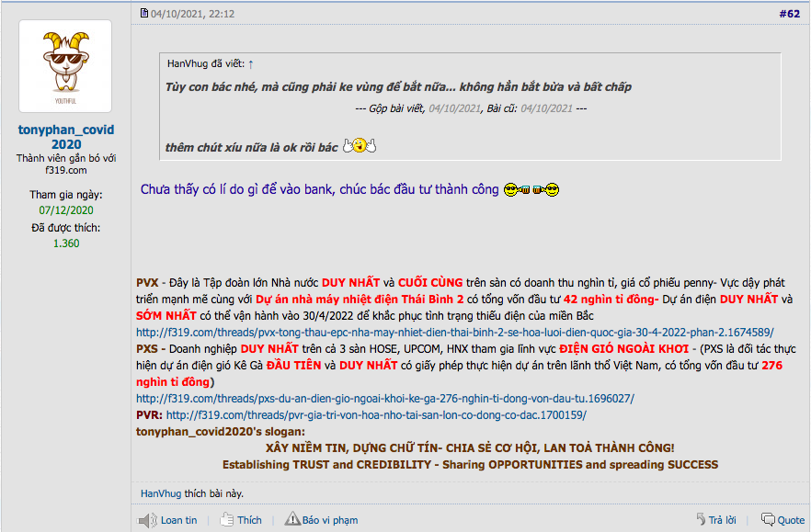
Task: Click the 'Tham gia ngày:' label
Action: click(x=66, y=195)
